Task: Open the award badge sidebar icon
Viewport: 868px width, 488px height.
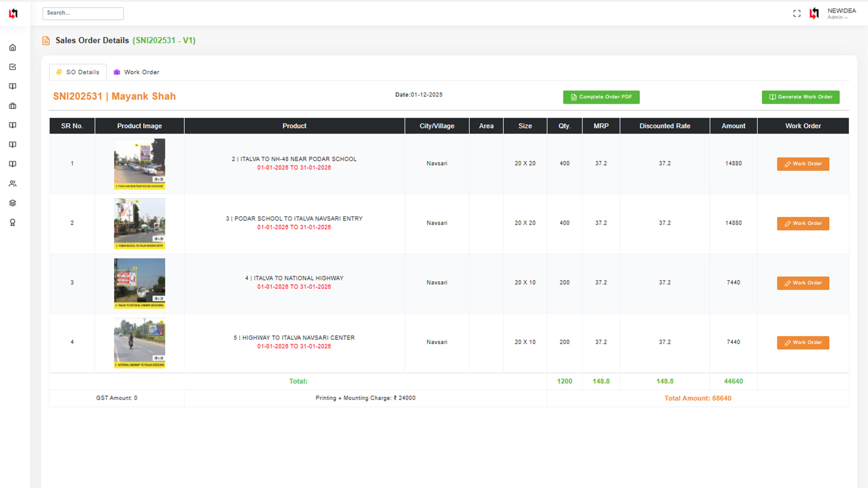Action: [12, 223]
